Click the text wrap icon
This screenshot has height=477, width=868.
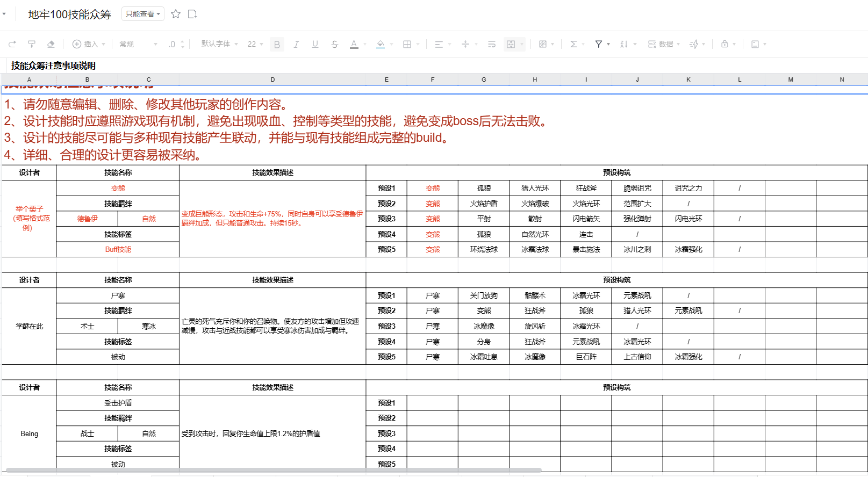[x=492, y=44]
